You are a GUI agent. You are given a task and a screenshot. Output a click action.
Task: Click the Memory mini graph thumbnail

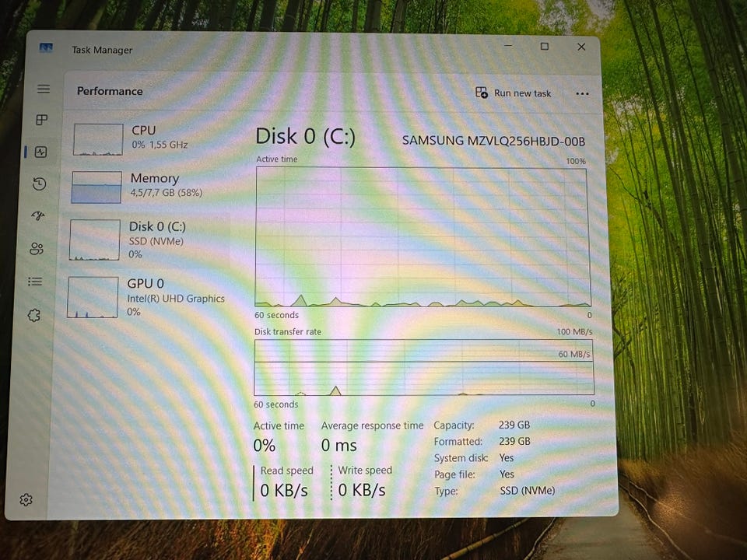tap(96, 187)
